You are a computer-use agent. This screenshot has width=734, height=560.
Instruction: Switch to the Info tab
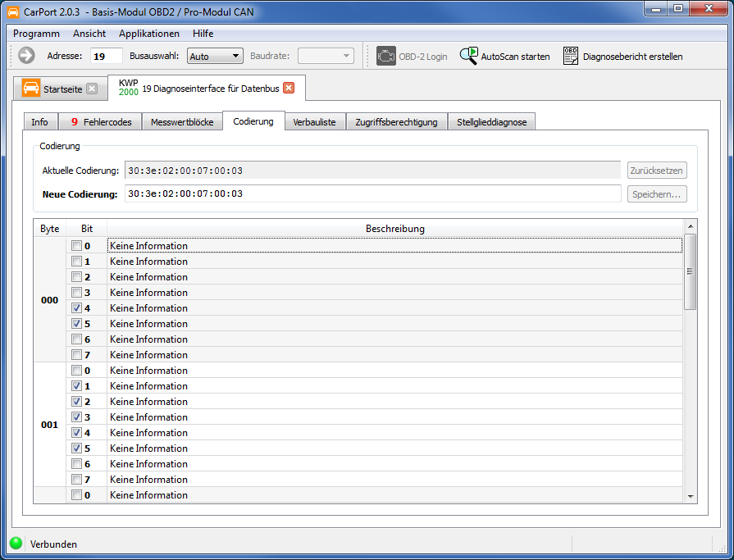pos(40,122)
